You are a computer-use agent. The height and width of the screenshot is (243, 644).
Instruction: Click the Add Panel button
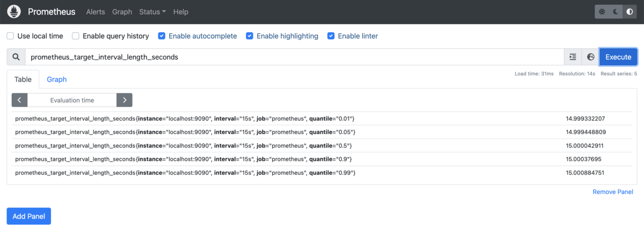pyautogui.click(x=29, y=216)
